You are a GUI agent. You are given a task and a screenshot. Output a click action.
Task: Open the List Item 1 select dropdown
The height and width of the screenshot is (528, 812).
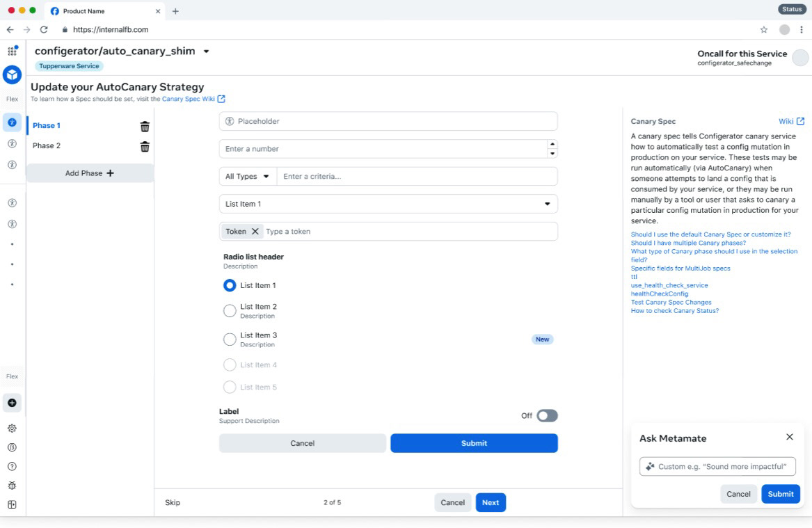tap(388, 204)
